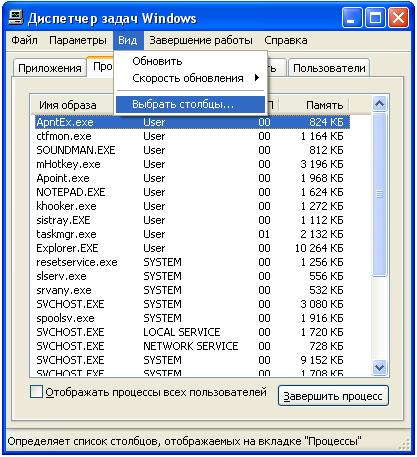Open the Параметры menu
This screenshot has width=417, height=457.
[x=78, y=41]
